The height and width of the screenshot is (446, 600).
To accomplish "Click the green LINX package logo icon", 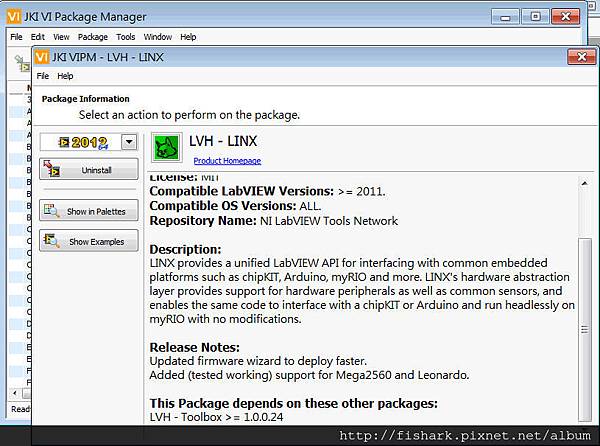I will (166, 147).
